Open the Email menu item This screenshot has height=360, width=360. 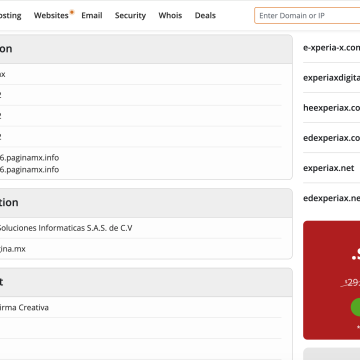pyautogui.click(x=92, y=15)
